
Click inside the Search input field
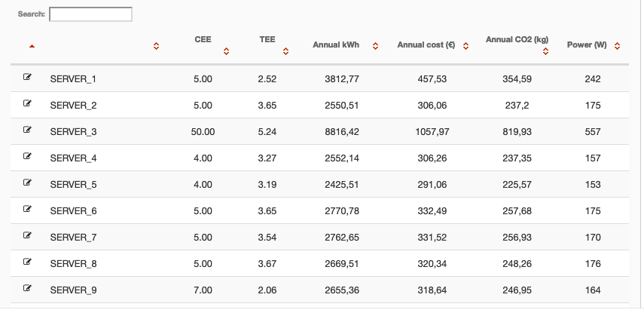click(91, 14)
